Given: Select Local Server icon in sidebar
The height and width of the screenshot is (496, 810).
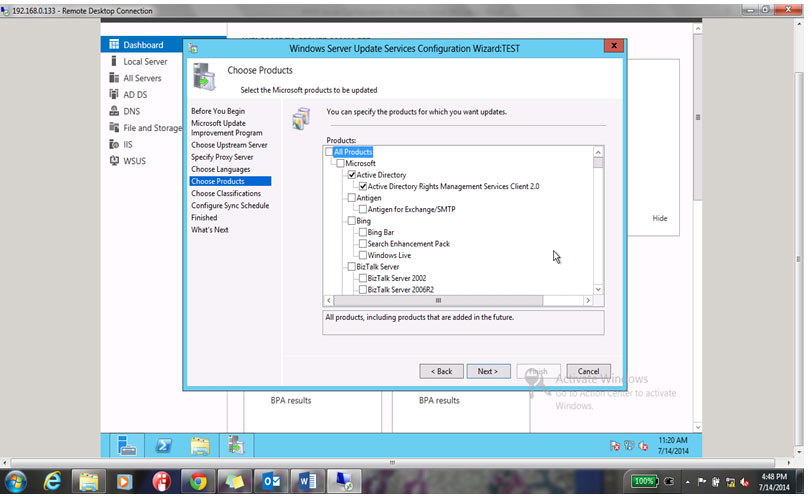Looking at the screenshot, I should click(x=114, y=61).
